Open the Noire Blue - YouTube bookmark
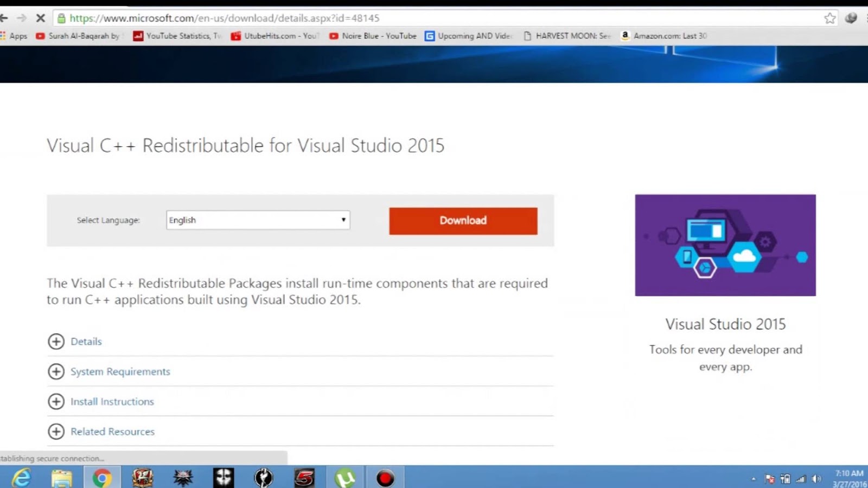 [373, 36]
